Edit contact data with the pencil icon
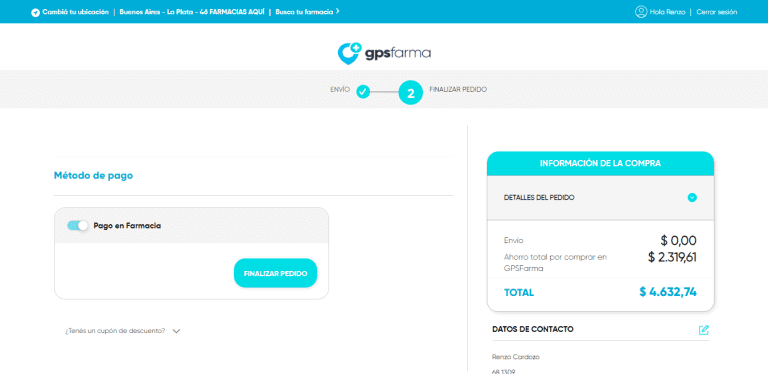 [703, 330]
